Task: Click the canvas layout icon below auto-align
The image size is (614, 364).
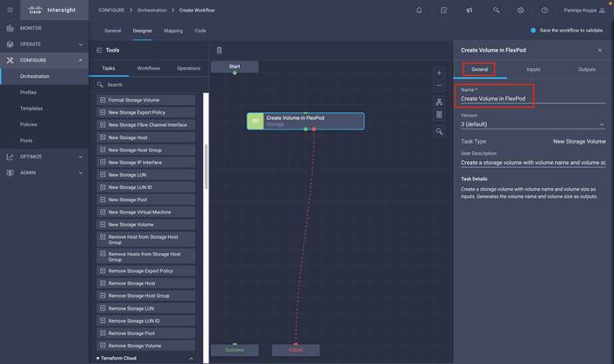Action: tap(439, 115)
